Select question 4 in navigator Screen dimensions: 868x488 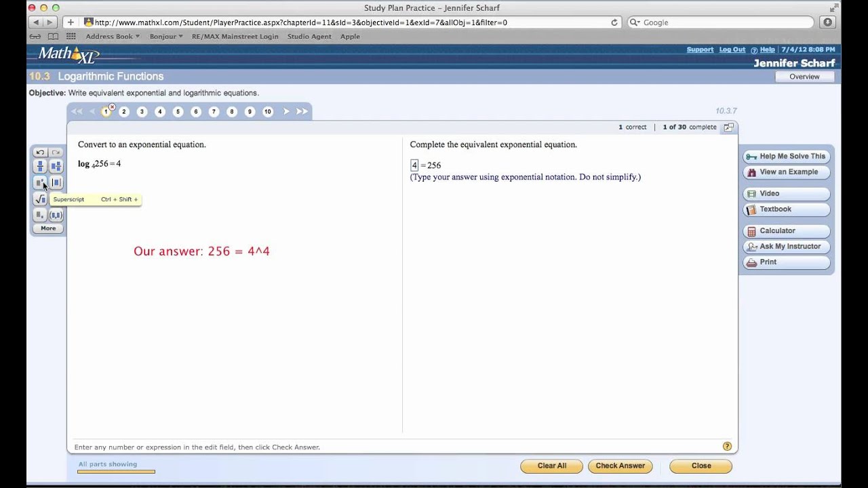160,112
